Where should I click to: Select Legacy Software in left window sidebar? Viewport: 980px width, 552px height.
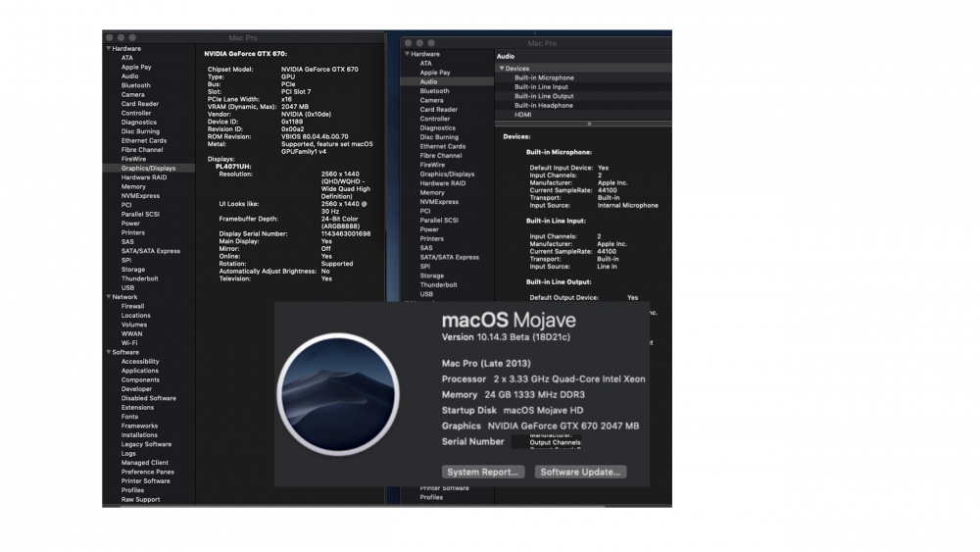[x=146, y=444]
